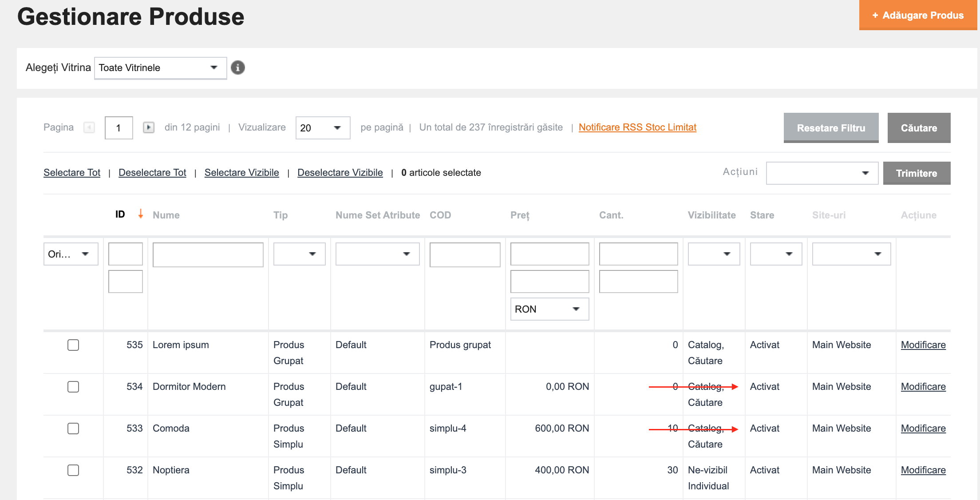Click the COD filter text field
The image size is (980, 500).
click(x=465, y=254)
